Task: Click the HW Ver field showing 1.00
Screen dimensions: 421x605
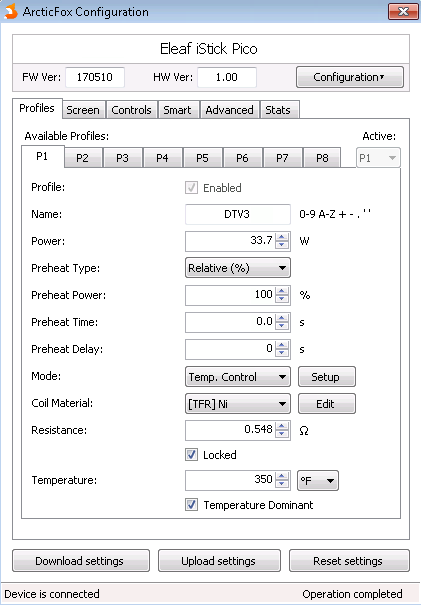Action: (227, 77)
